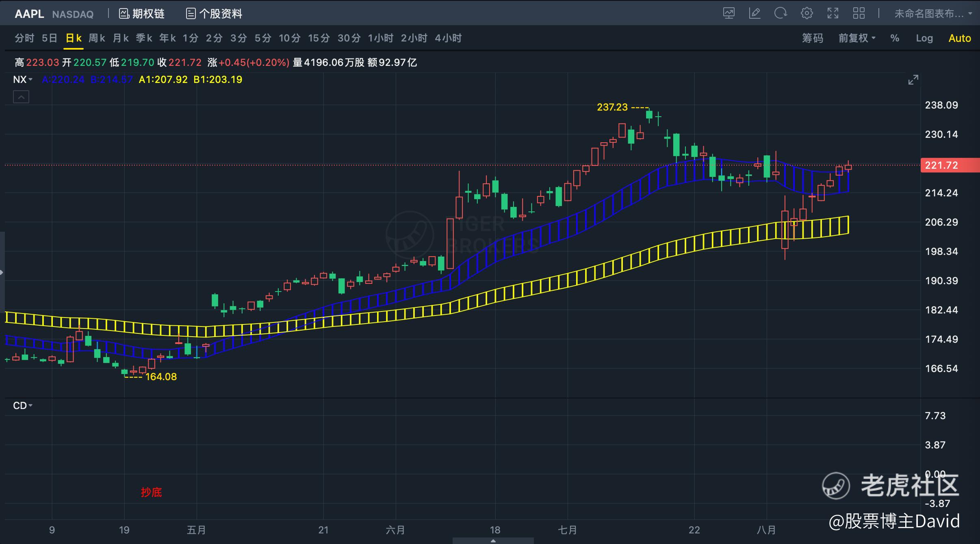Image resolution: width=980 pixels, height=544 pixels.
Task: Switch to 10分 minute chart
Action: [x=290, y=38]
